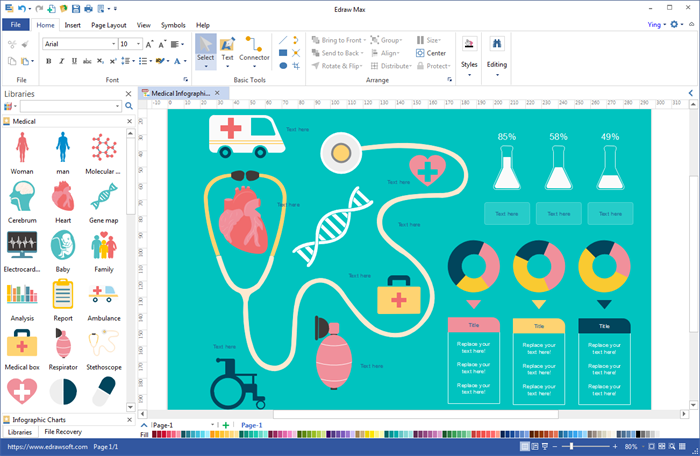The image size is (700, 456).
Task: Switch to File Recovery tab
Action: pyautogui.click(x=63, y=432)
